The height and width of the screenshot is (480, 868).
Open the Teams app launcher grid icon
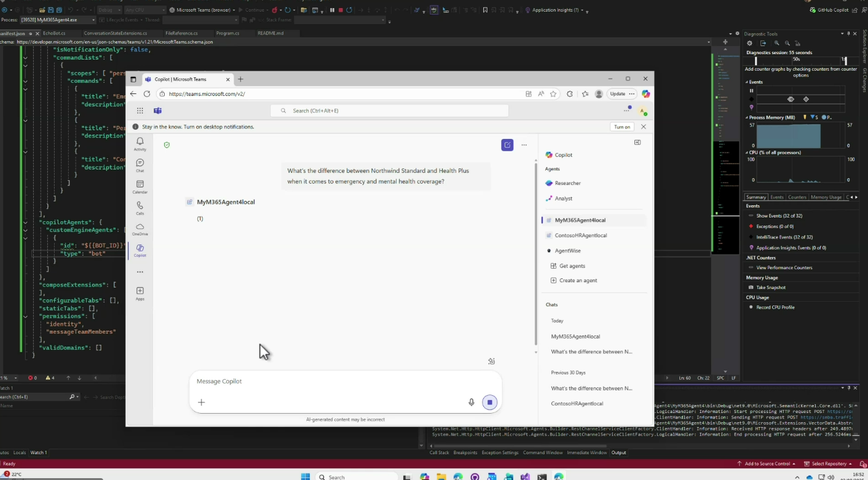[x=140, y=111]
